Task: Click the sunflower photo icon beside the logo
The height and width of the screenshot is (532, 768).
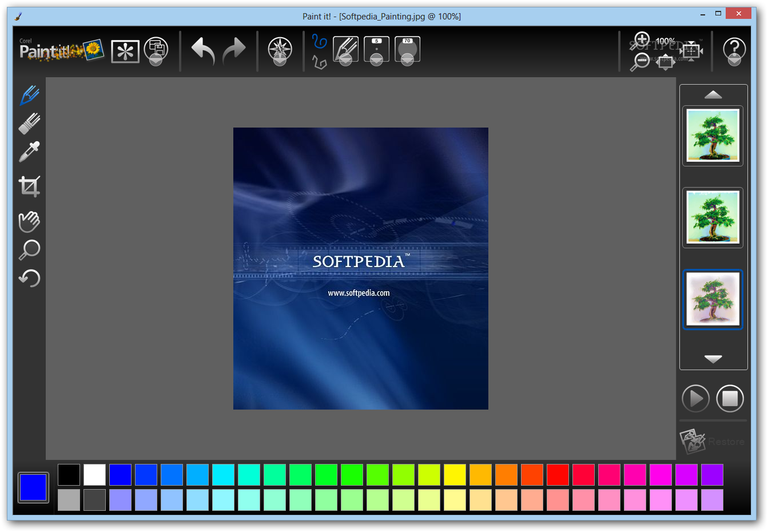Action: pos(93,50)
